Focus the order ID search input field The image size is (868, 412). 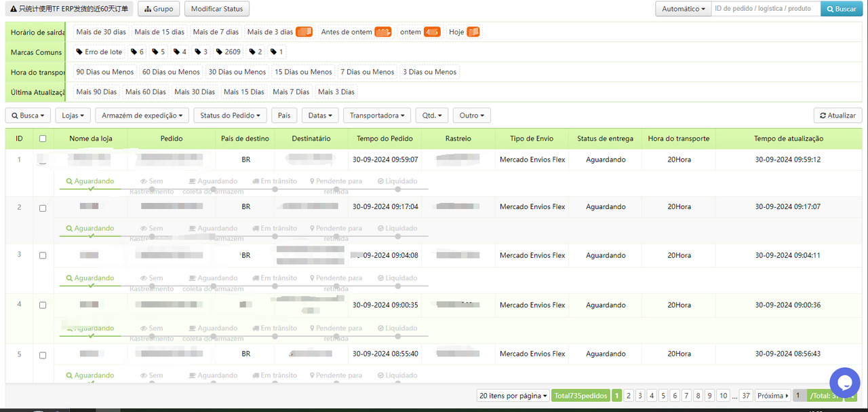click(x=765, y=9)
